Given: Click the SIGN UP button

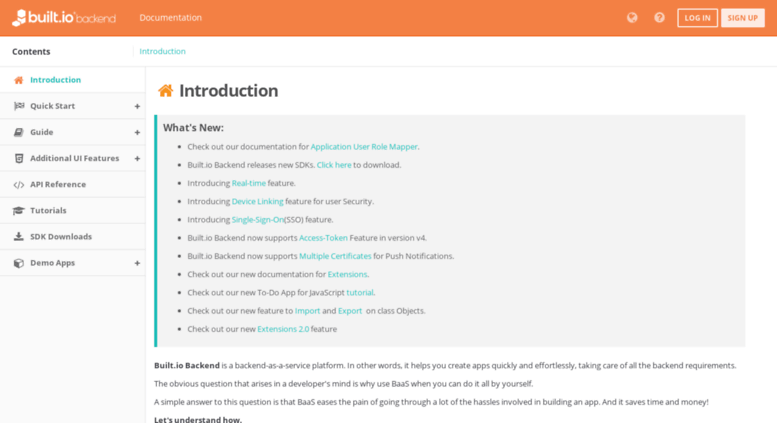Looking at the screenshot, I should [742, 18].
